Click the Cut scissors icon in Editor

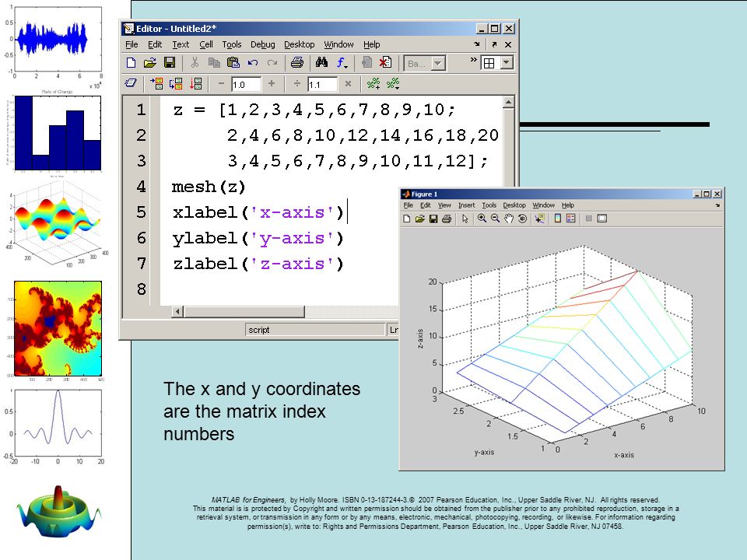pos(195,63)
